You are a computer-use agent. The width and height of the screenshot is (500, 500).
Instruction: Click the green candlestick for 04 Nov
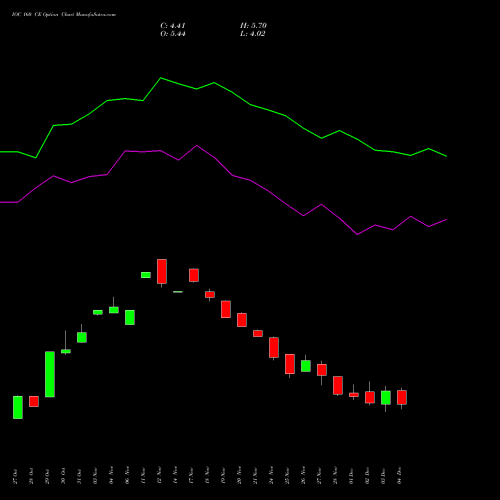(114, 310)
